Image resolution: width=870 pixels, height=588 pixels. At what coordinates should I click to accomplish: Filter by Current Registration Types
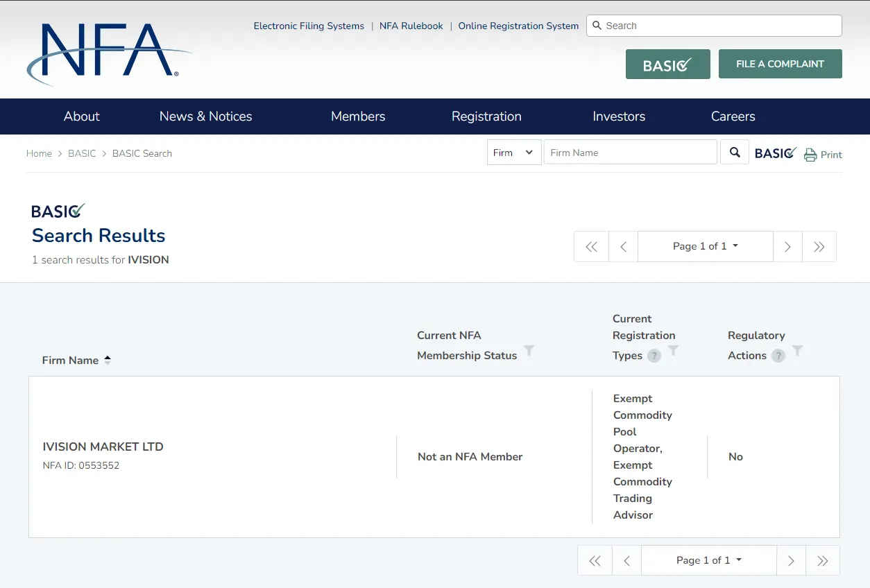coord(673,351)
